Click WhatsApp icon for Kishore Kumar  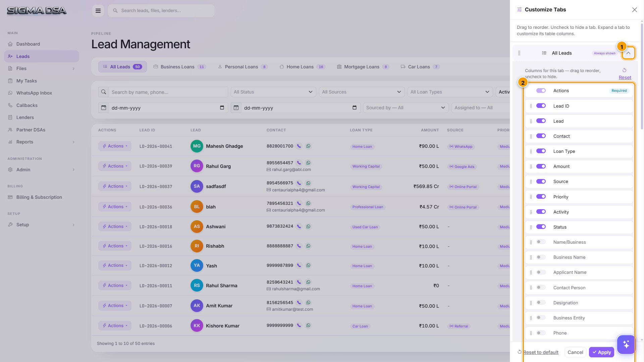[308, 325]
